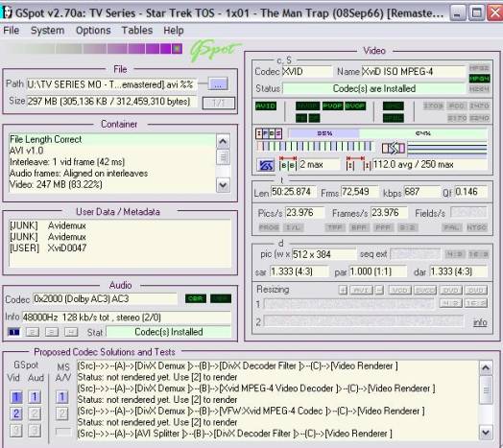Click audio Info '48000Hz 128 kb/s tot'

pos(127,318)
